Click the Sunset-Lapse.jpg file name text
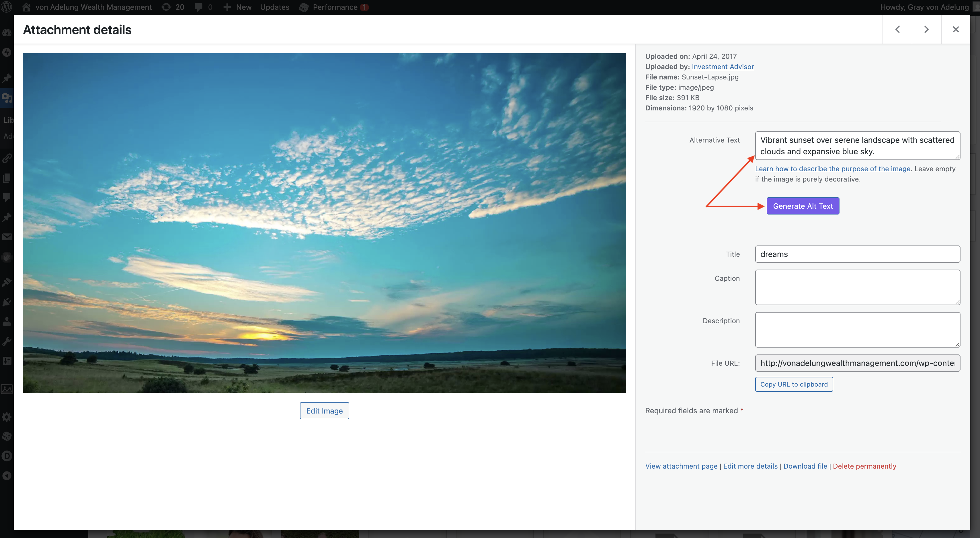 coord(710,77)
